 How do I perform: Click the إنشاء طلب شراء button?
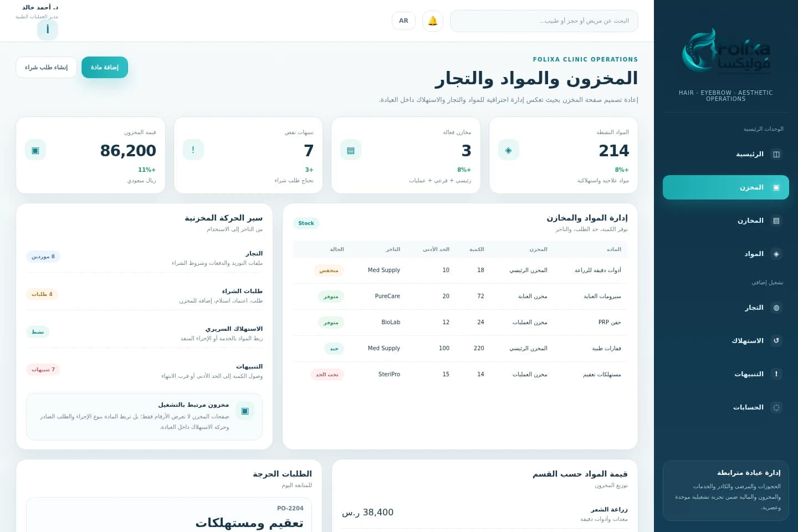tap(46, 67)
